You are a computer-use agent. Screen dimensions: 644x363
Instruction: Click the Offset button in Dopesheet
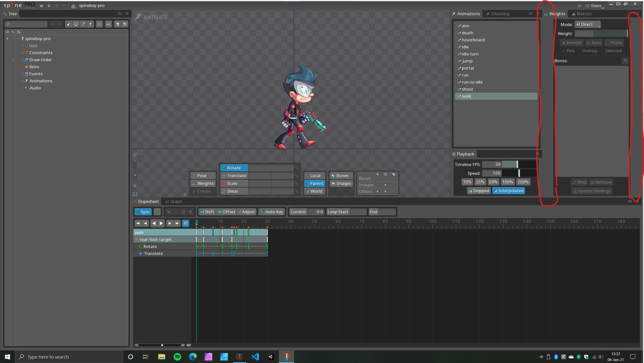(226, 212)
